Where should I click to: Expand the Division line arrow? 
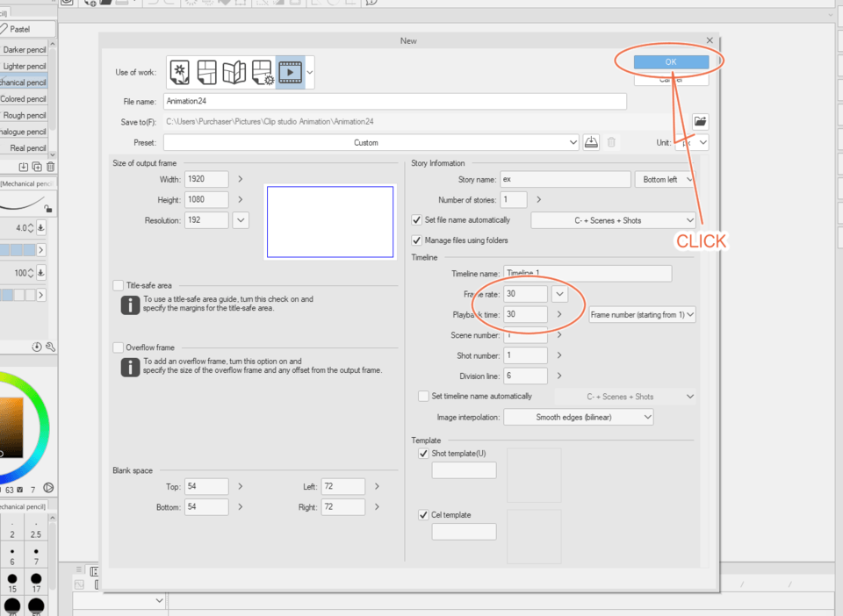pos(559,376)
